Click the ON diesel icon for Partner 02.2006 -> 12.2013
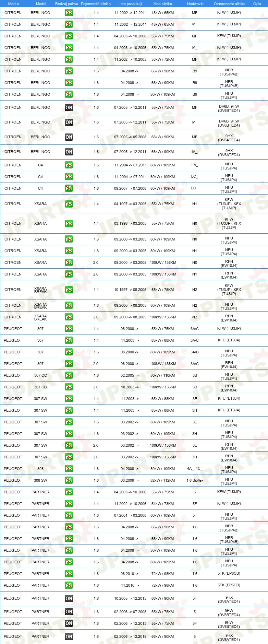 pos(69,623)
